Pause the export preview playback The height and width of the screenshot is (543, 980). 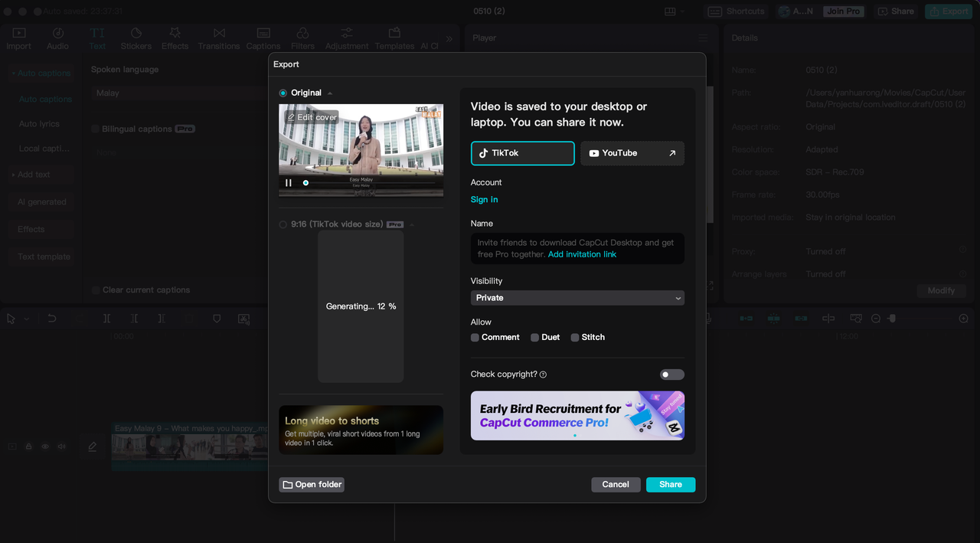[289, 182]
